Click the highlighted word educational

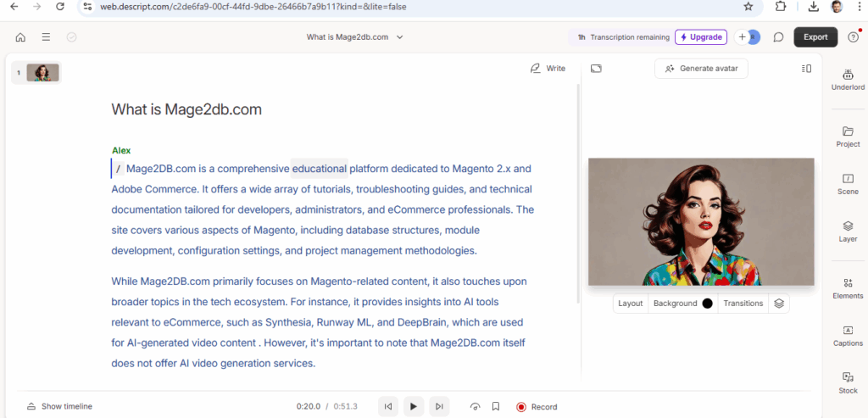coord(320,169)
